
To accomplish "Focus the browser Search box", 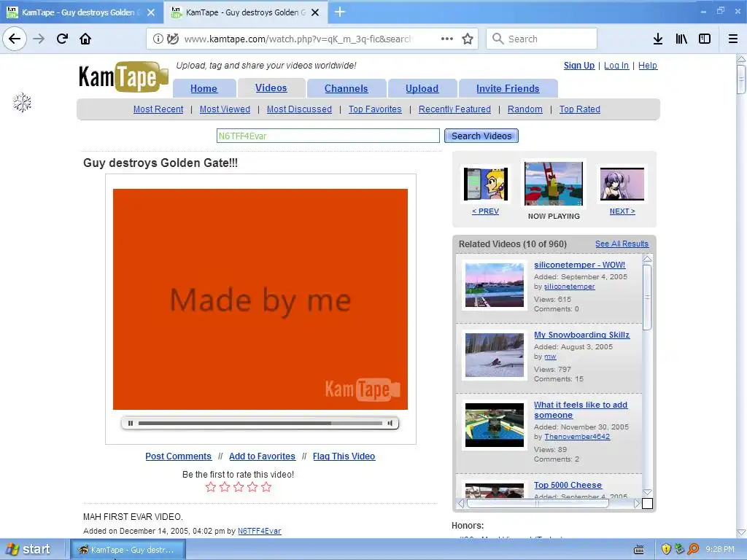I will pyautogui.click(x=542, y=39).
